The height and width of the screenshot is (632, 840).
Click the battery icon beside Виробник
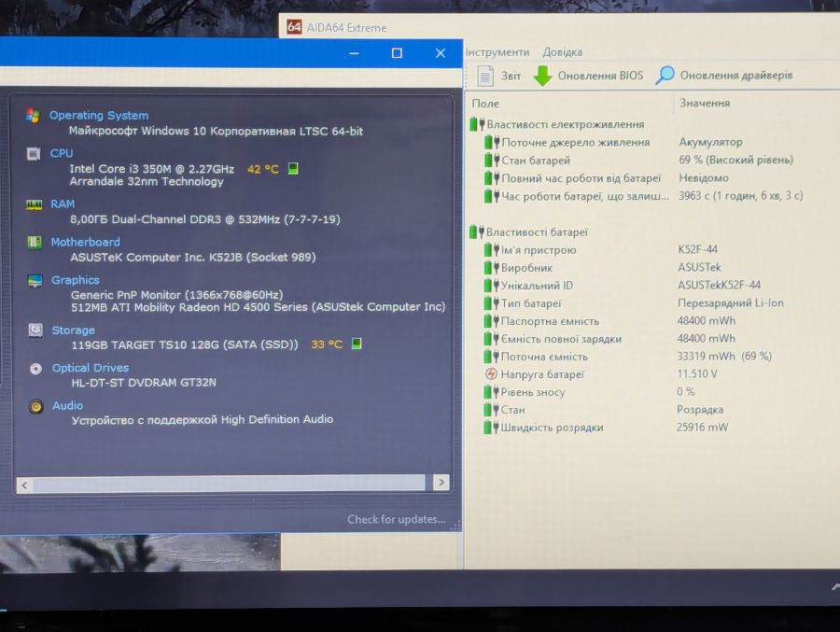pyautogui.click(x=491, y=268)
